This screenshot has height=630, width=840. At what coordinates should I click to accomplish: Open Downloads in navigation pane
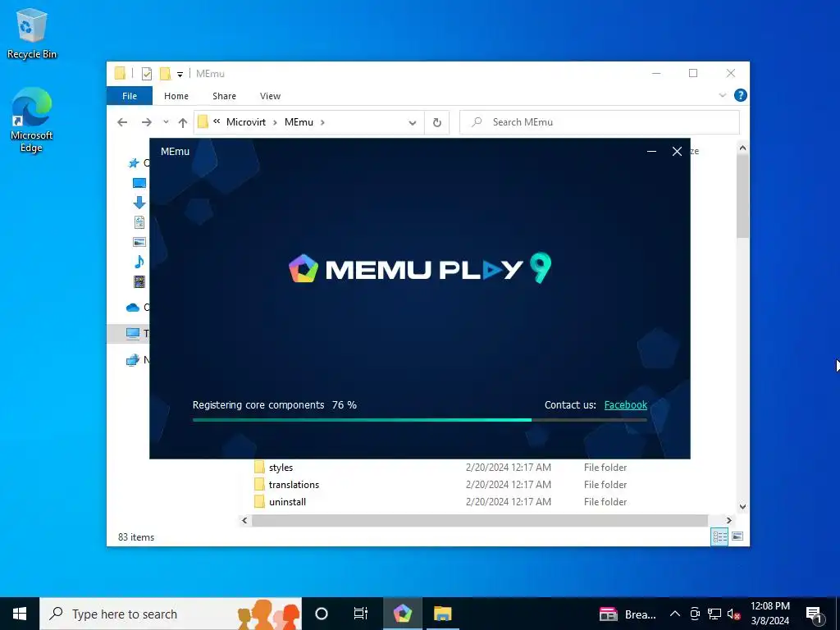(139, 203)
